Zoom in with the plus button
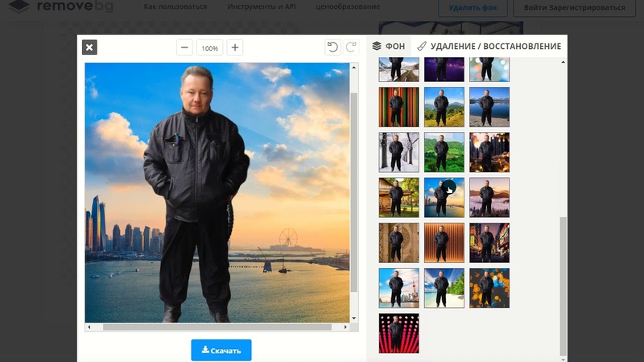Viewport: 644px width, 362px height. click(x=235, y=47)
